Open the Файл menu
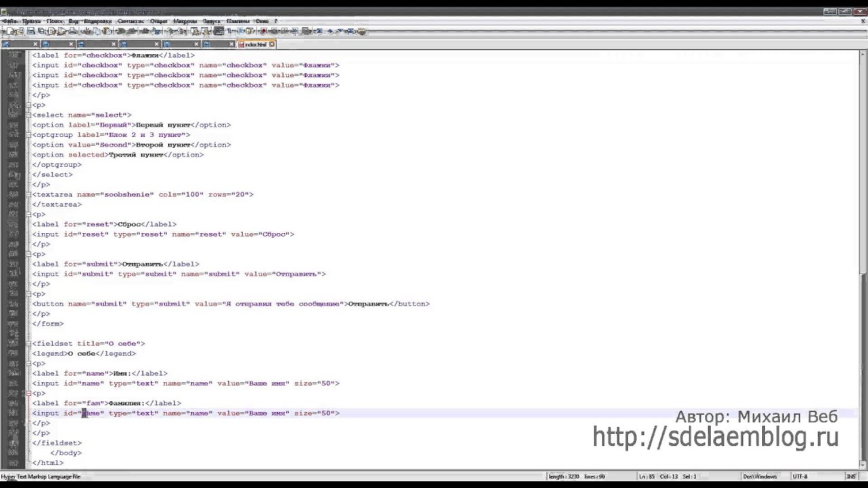The height and width of the screenshot is (488, 868). pos(9,21)
